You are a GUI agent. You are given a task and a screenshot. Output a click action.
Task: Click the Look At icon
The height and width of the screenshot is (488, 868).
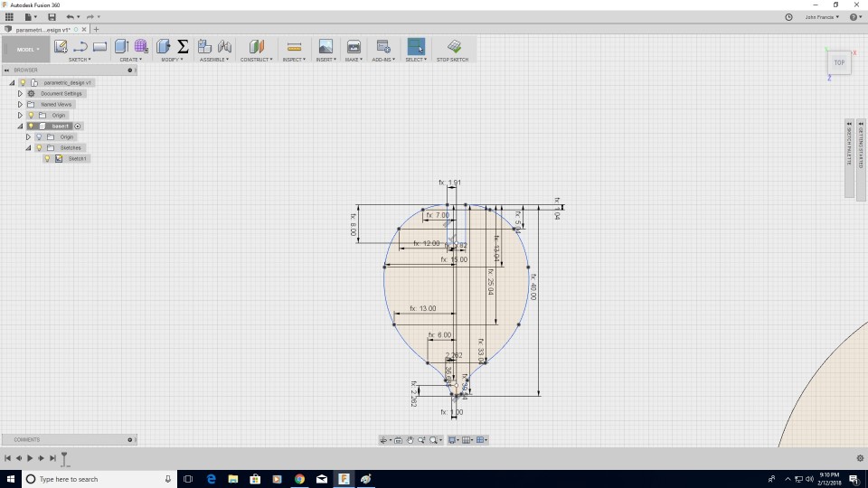(x=398, y=440)
